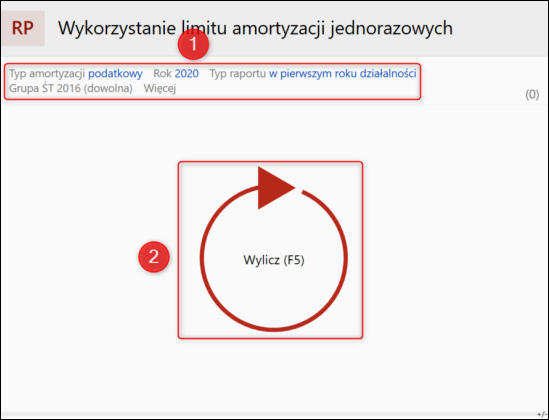The image size is (549, 420).
Task: Change report type w pierwszym roku działalności
Action: pyautogui.click(x=342, y=74)
